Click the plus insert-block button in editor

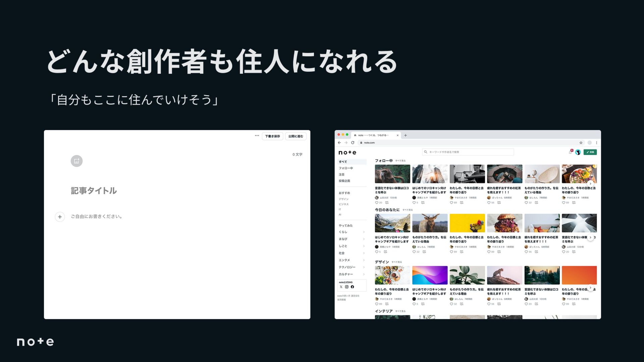pyautogui.click(x=60, y=217)
